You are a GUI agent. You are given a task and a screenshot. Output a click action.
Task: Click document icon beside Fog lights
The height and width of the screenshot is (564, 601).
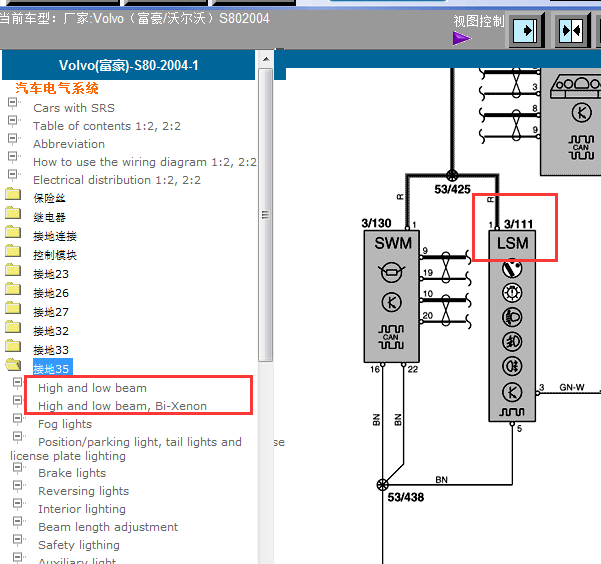(18, 419)
